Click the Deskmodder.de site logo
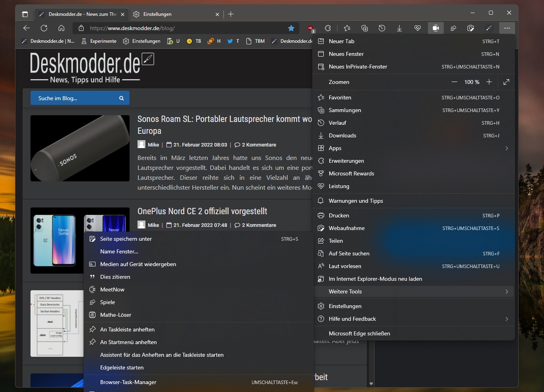 pyautogui.click(x=92, y=68)
